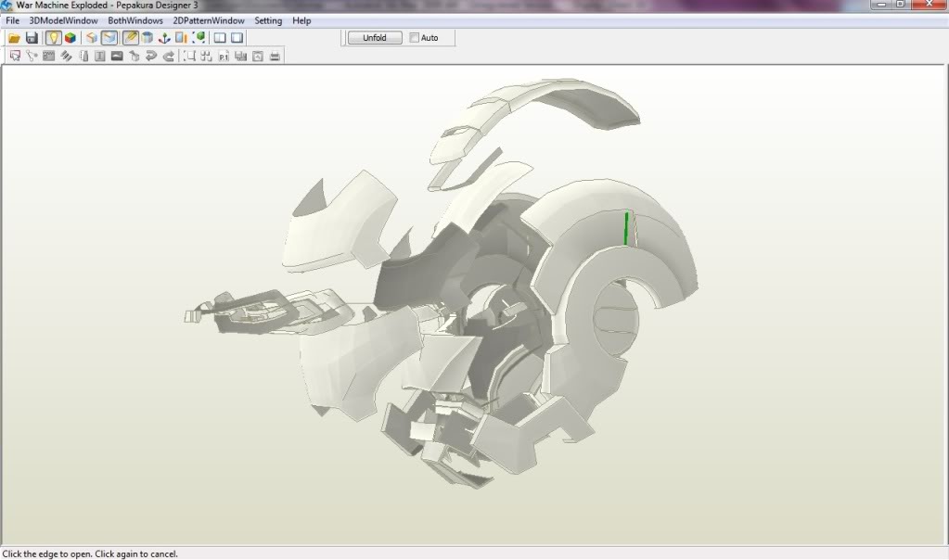
Task: Open the 3DModelWindow menu
Action: pyautogui.click(x=64, y=20)
